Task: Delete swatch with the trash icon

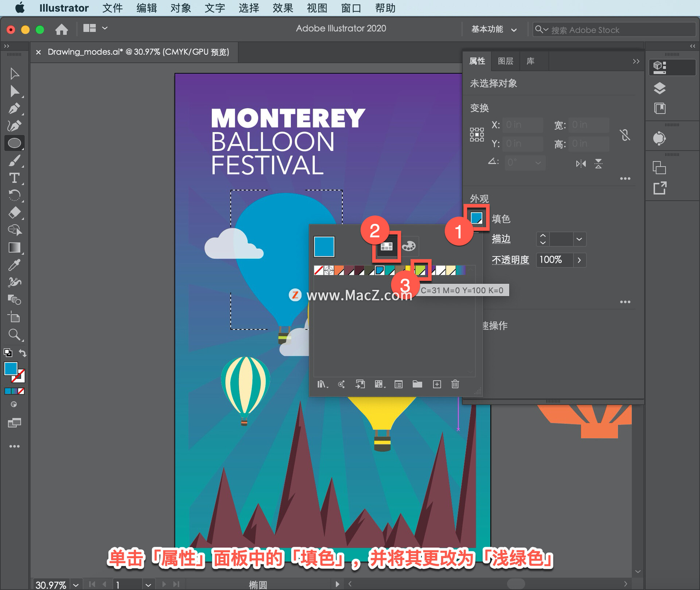Action: [455, 384]
